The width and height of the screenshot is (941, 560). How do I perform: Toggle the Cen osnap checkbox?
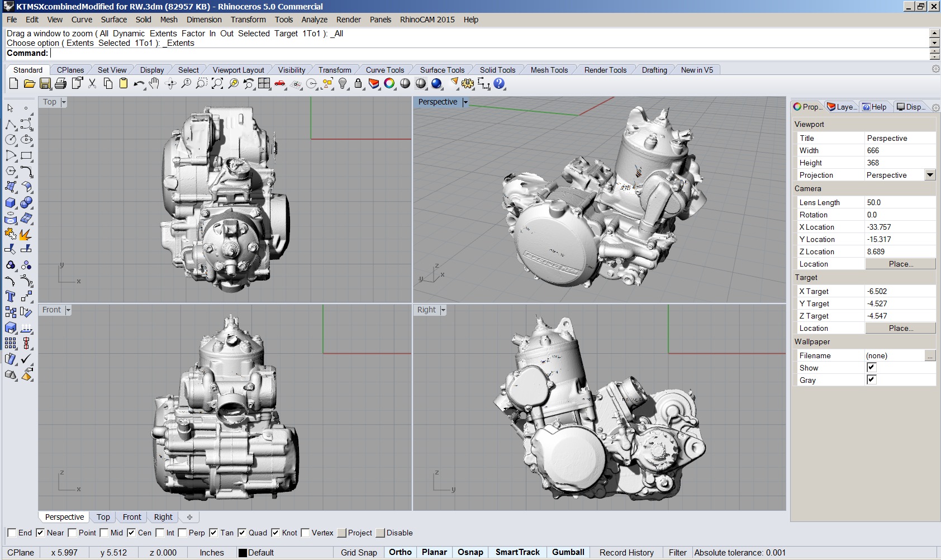(x=131, y=533)
